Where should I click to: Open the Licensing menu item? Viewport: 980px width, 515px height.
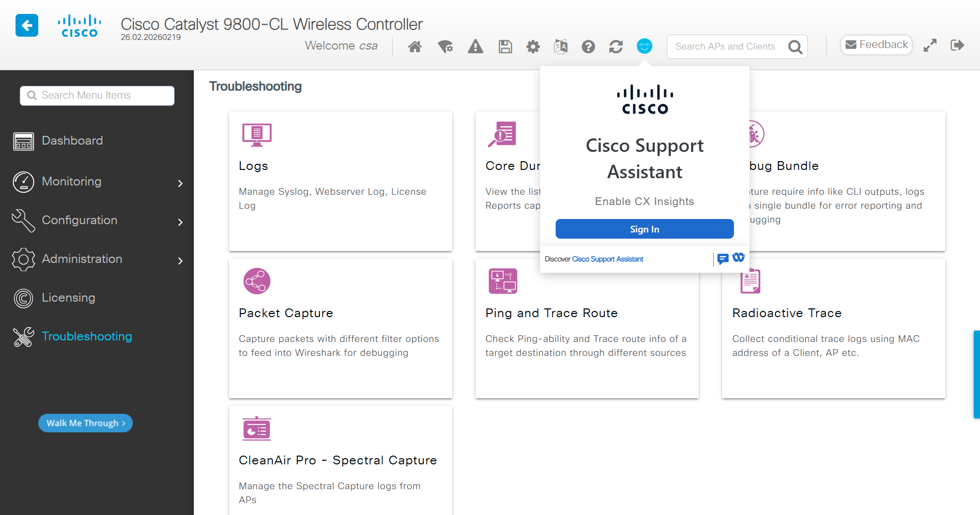pos(68,298)
